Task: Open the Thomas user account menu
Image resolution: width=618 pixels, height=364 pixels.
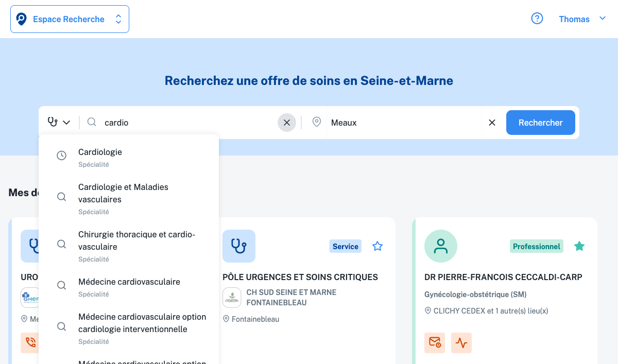Action: pyautogui.click(x=582, y=19)
